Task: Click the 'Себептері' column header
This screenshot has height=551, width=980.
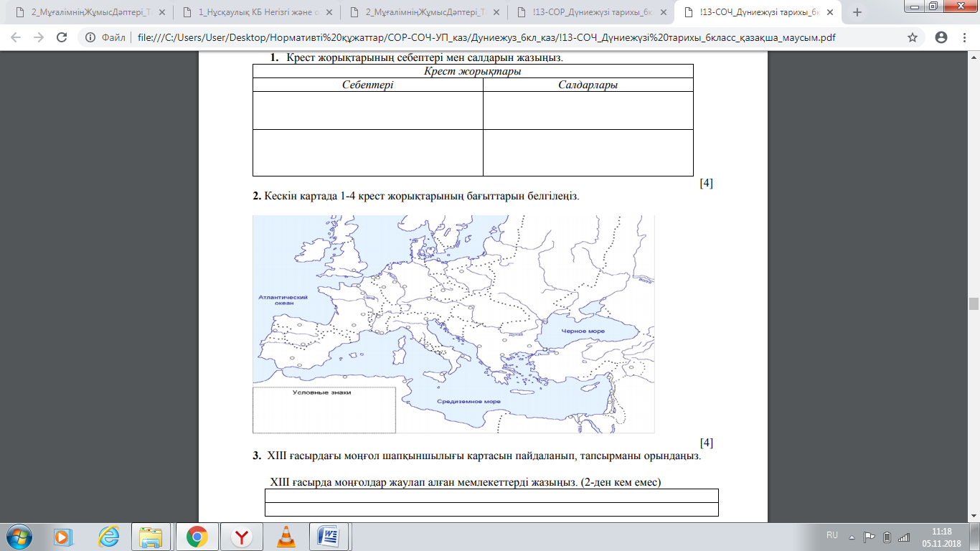Action: (x=367, y=85)
